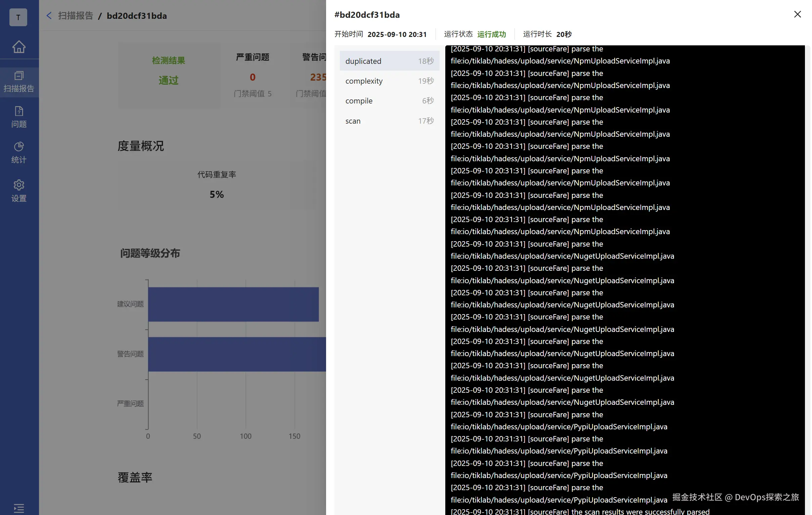Click the 严重问题 count of 0
Screen dimensions: 812x515
pos(252,77)
